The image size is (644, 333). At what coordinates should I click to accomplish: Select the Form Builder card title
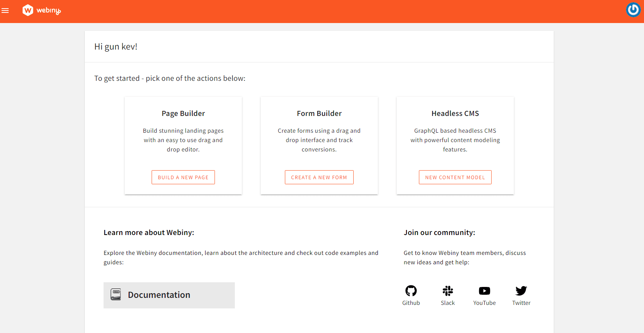click(319, 114)
